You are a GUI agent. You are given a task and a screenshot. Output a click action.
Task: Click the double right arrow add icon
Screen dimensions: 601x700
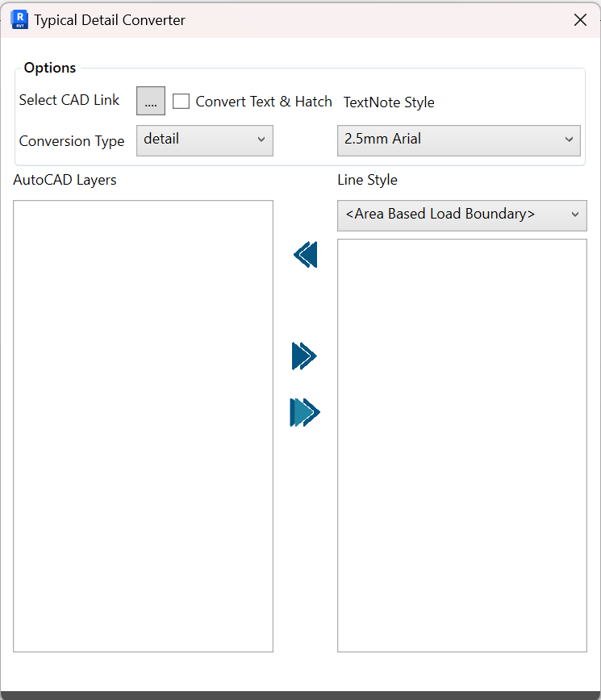tap(304, 356)
